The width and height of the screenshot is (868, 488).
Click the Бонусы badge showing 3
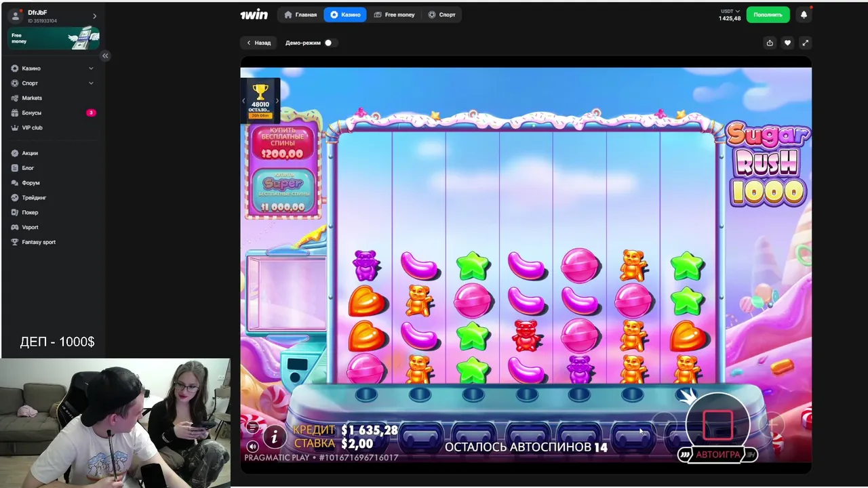coord(91,113)
